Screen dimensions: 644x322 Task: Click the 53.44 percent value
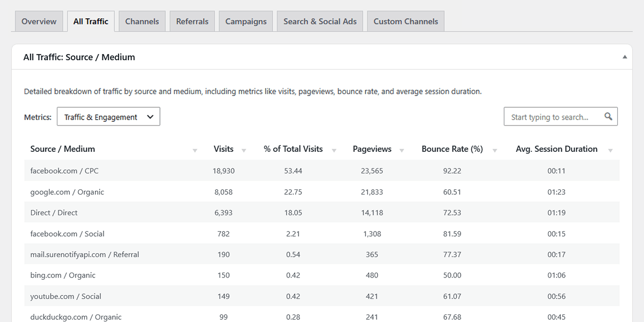tap(293, 171)
